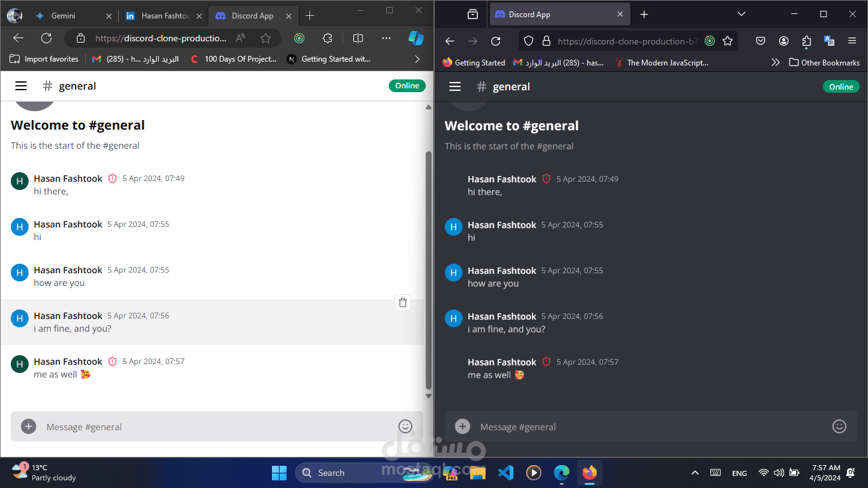Viewport: 868px width, 488px height.
Task: Open Windows Start menu
Action: (279, 473)
